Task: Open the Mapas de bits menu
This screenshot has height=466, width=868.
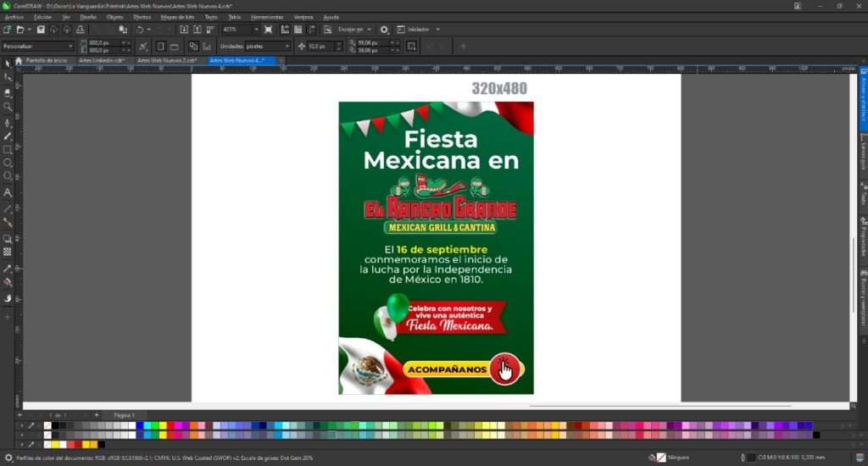Action: 179,17
